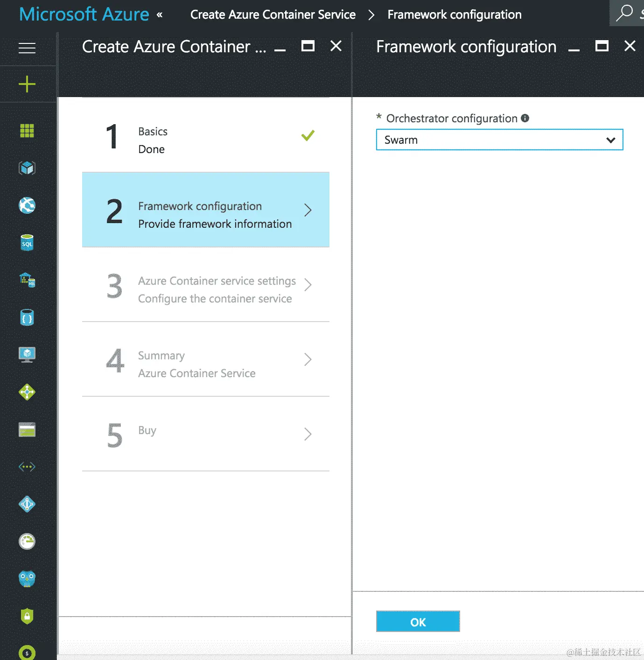Click Create Azure Container Service breadcrumb
The image size is (644, 660).
272,14
